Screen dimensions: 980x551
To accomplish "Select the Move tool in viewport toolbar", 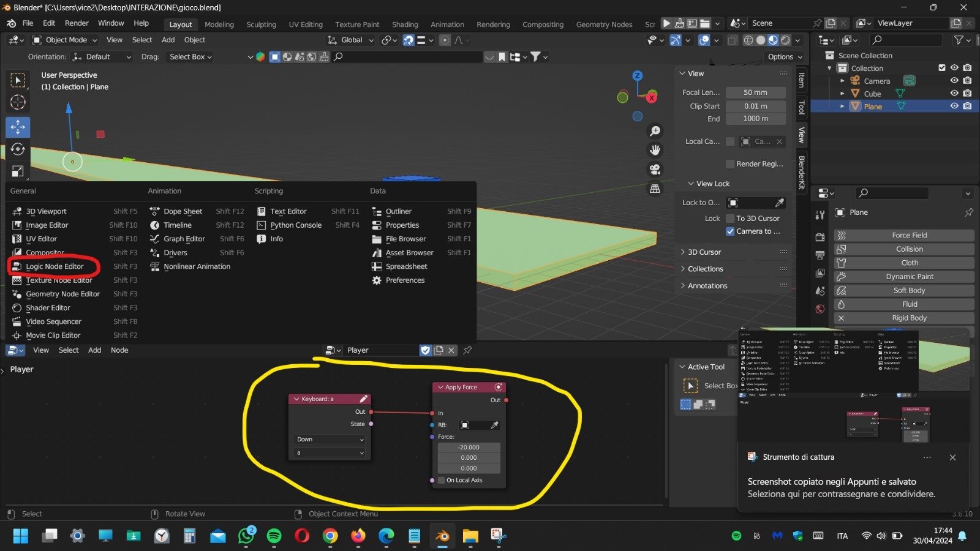I will pos(18,127).
